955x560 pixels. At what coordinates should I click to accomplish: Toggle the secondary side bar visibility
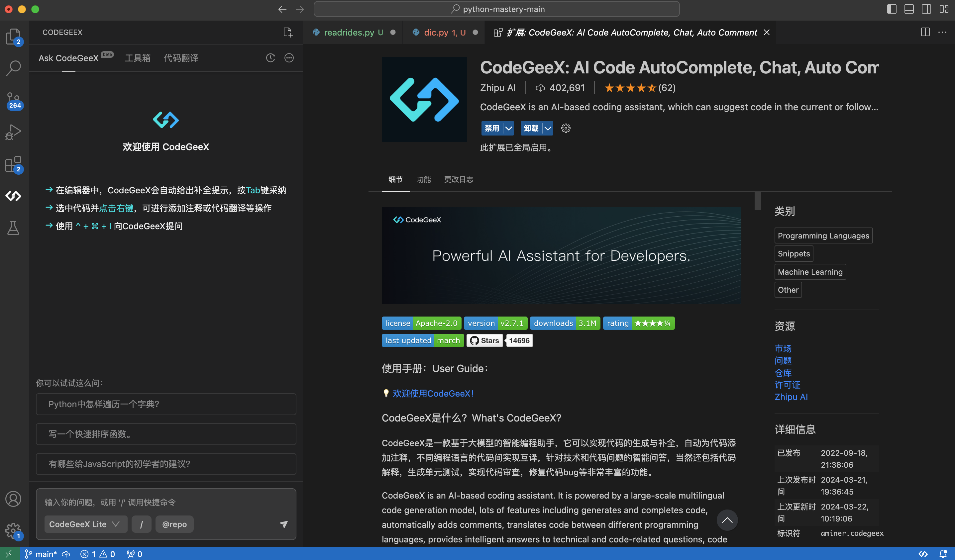coord(926,9)
